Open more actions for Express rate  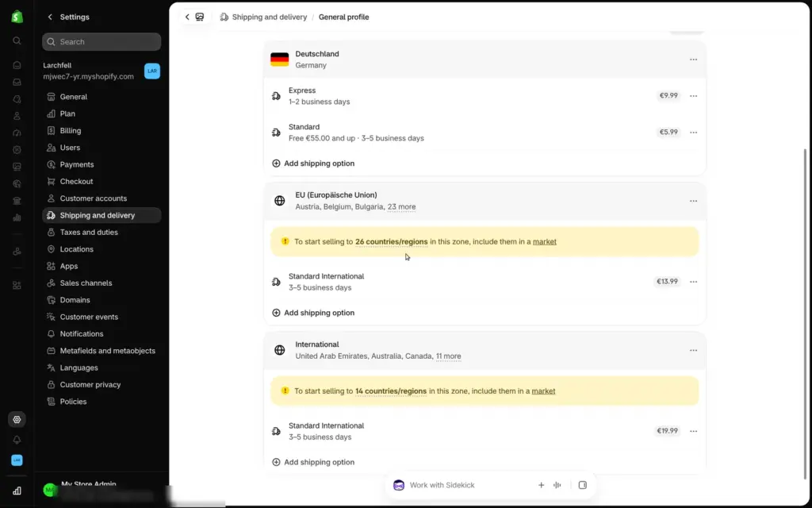click(693, 96)
